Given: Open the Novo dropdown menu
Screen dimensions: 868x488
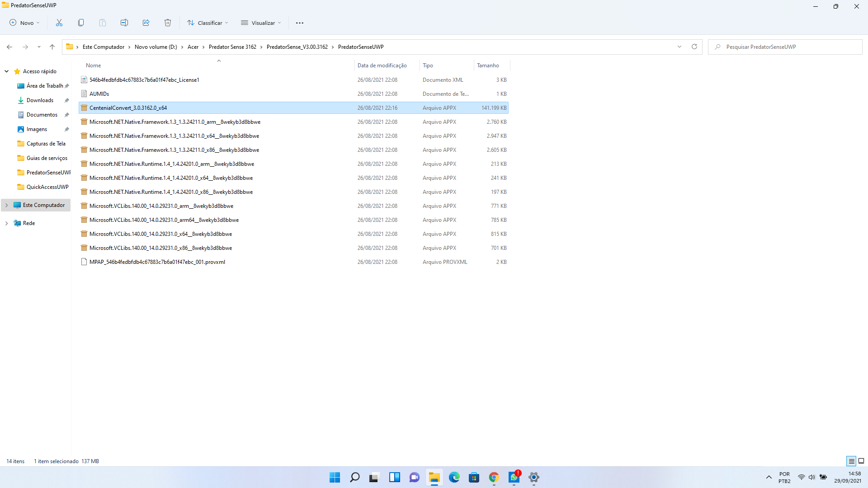Looking at the screenshot, I should click(x=25, y=23).
